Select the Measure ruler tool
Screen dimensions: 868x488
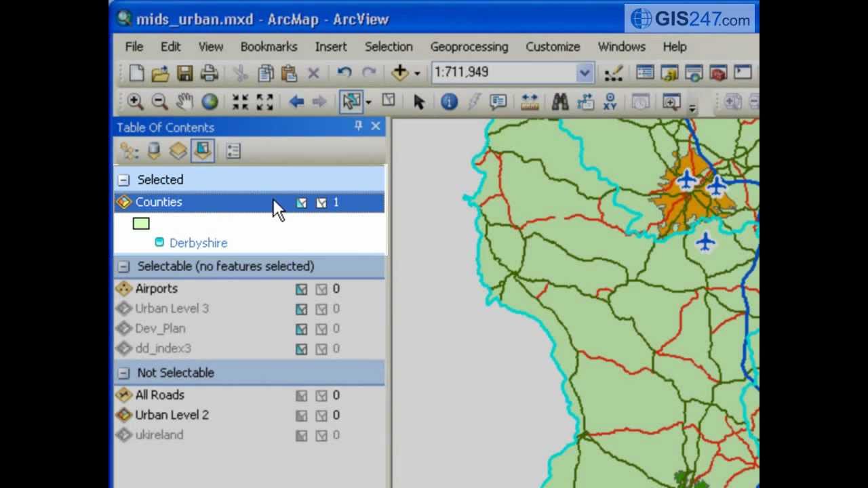(530, 102)
